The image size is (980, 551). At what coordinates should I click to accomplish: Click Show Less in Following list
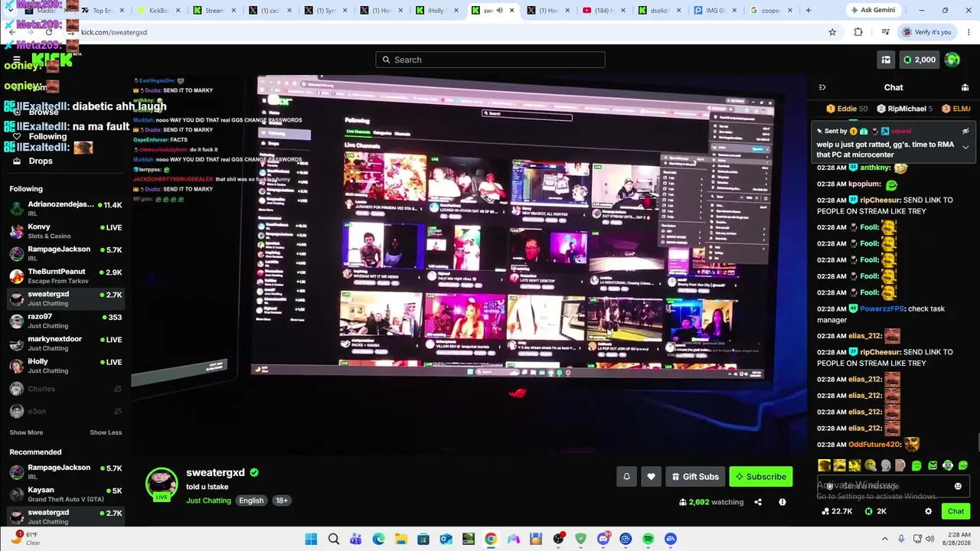coord(106,432)
